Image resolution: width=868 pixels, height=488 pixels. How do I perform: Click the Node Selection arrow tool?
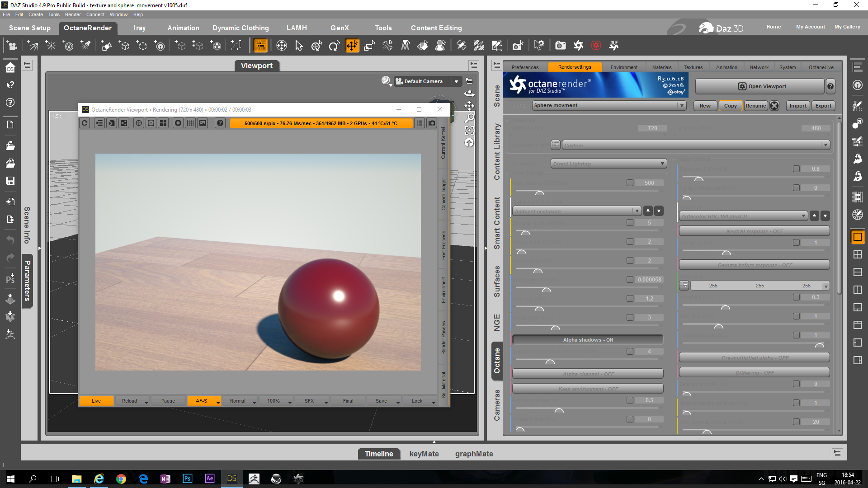pos(299,46)
